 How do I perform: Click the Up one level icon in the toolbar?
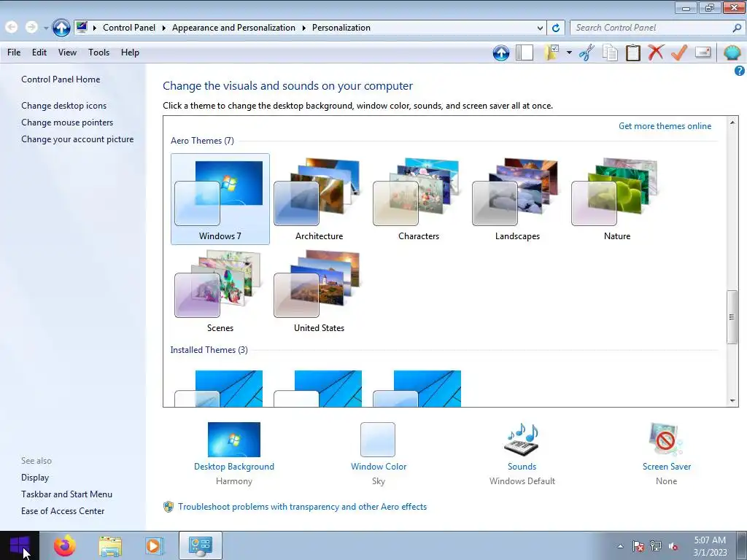click(500, 52)
